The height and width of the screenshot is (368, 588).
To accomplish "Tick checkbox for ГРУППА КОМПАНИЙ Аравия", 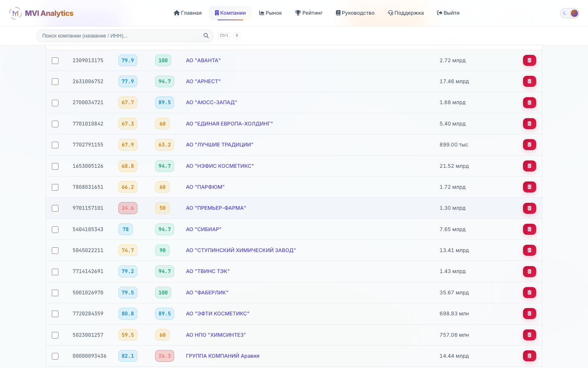I will [x=55, y=356].
